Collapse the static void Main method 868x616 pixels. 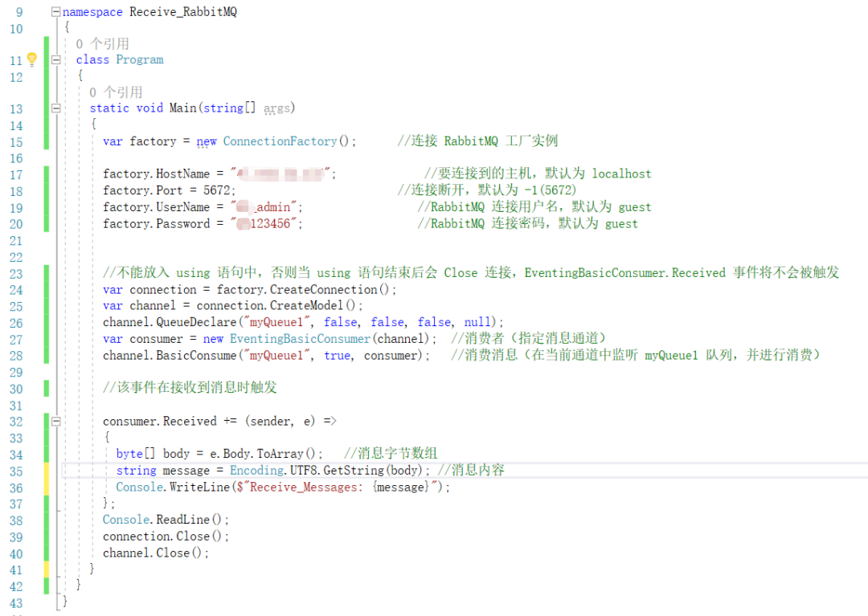(x=56, y=108)
